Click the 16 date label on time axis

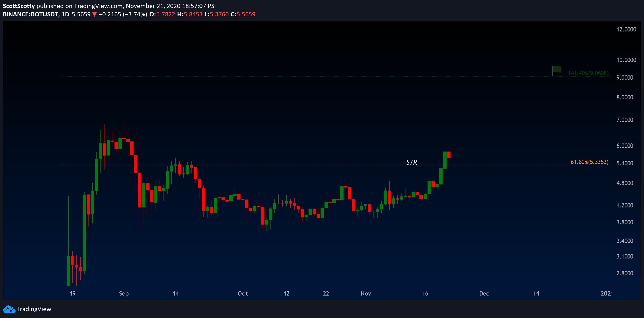[425, 294]
